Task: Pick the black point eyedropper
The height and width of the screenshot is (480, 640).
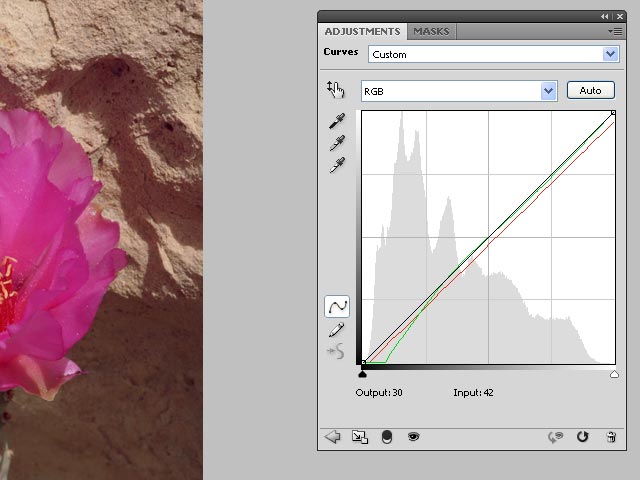Action: [337, 121]
